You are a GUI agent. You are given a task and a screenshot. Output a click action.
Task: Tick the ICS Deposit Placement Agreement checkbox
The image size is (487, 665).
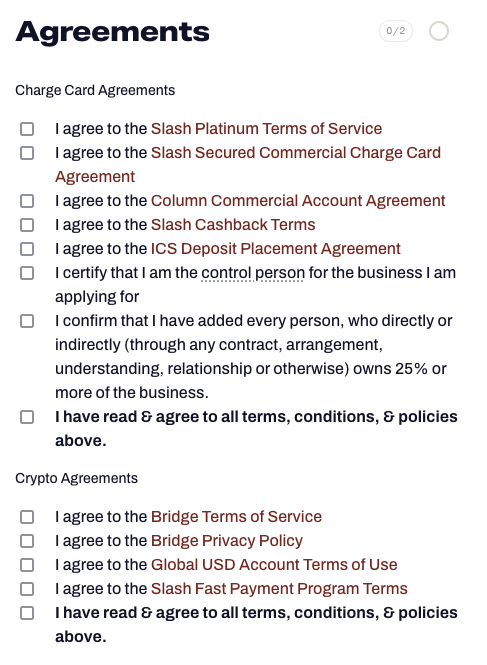pyautogui.click(x=27, y=249)
